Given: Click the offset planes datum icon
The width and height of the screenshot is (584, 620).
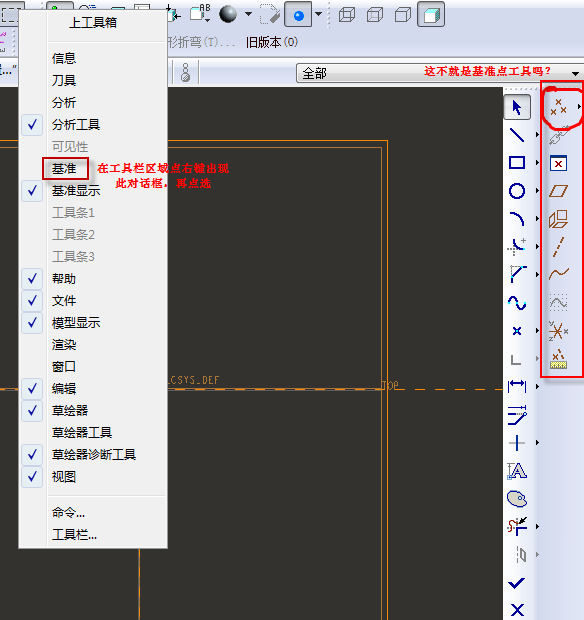Looking at the screenshot, I should click(558, 219).
